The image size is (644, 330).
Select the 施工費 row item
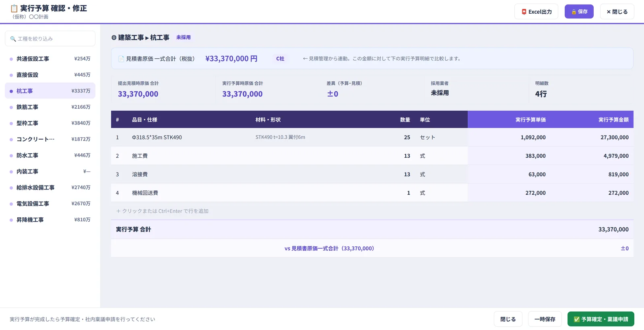click(140, 156)
